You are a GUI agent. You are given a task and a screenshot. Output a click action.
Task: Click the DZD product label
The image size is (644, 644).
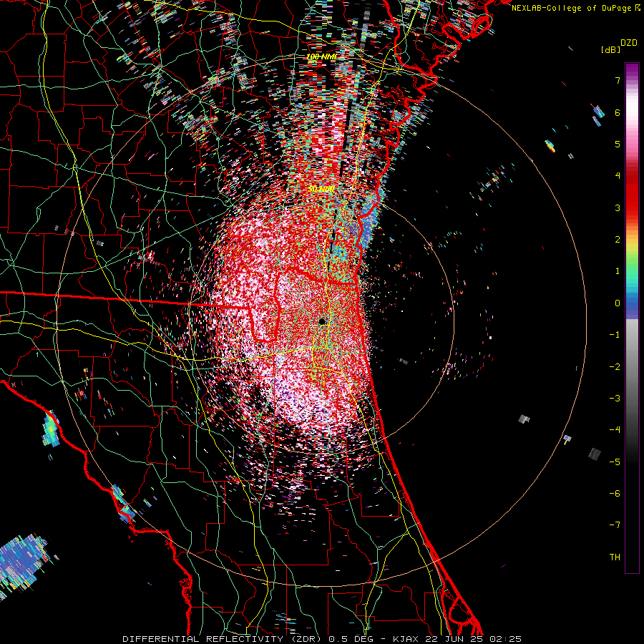[629, 43]
